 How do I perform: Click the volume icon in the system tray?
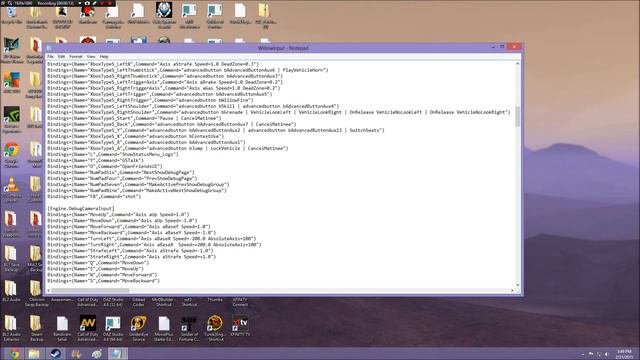coord(607,354)
